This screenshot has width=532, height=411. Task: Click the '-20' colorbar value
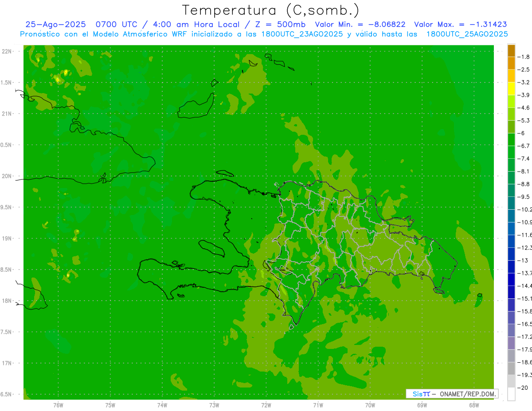pyautogui.click(x=523, y=388)
